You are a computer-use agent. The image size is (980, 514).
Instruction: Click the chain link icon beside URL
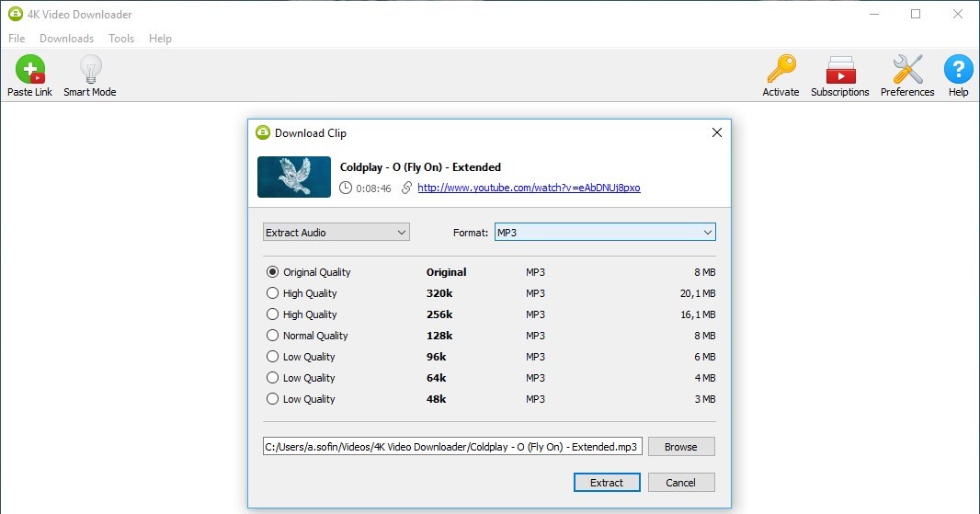point(406,188)
